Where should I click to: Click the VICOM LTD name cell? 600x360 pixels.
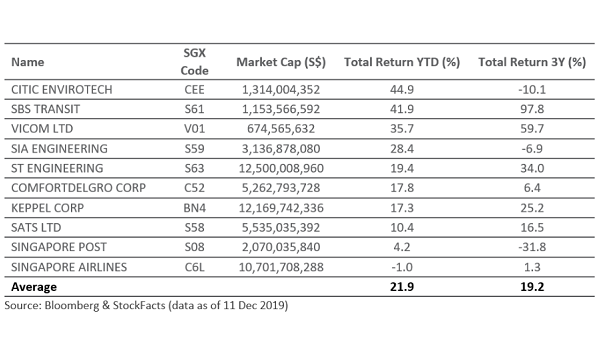42,129
